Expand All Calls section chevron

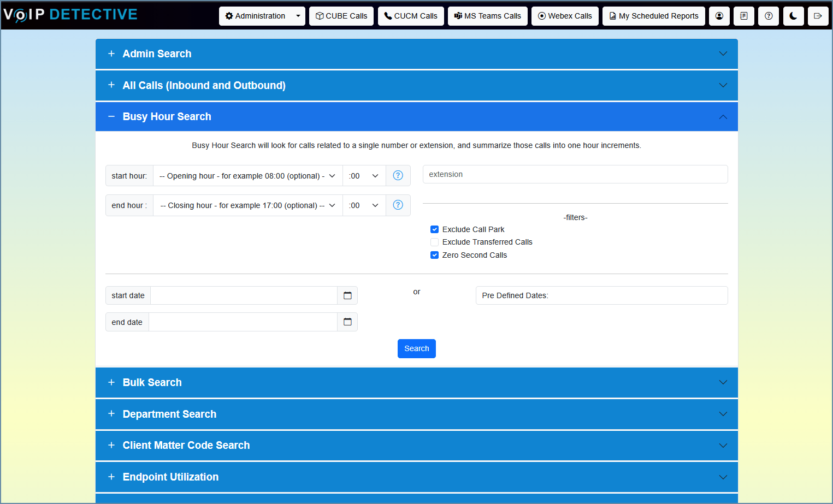(x=723, y=85)
